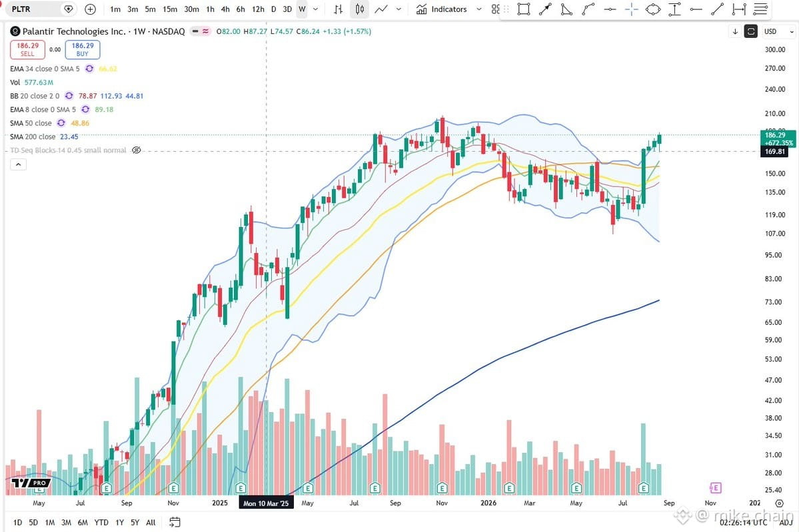Select the Ellipse drawing tool
799x532 pixels.
pos(653,9)
